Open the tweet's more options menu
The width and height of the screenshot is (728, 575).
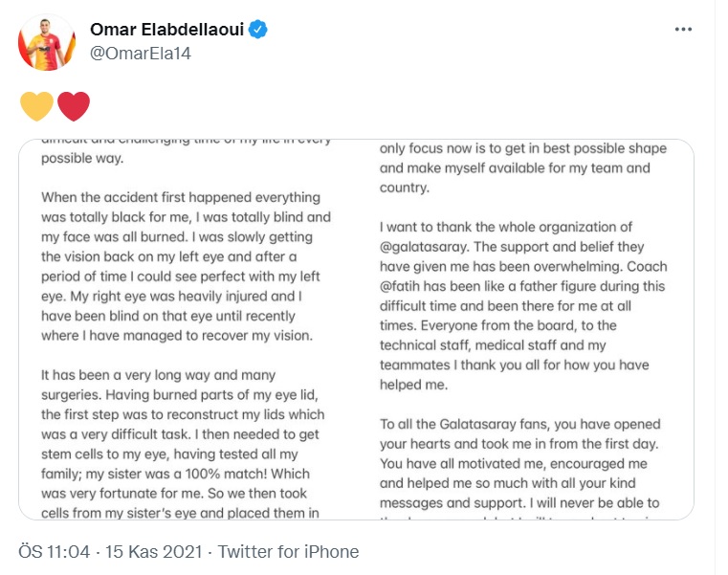pyautogui.click(x=682, y=30)
